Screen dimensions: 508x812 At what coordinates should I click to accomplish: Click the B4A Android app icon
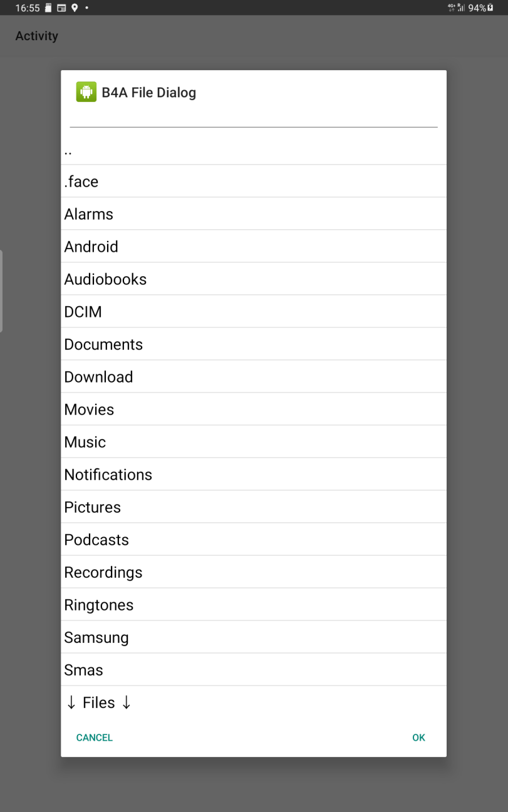coord(86,92)
